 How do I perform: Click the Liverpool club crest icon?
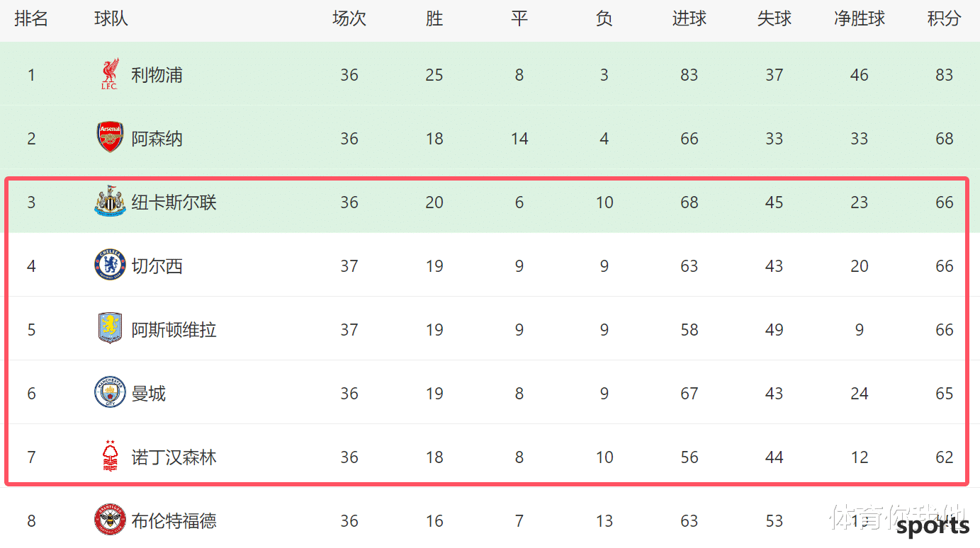[109, 74]
